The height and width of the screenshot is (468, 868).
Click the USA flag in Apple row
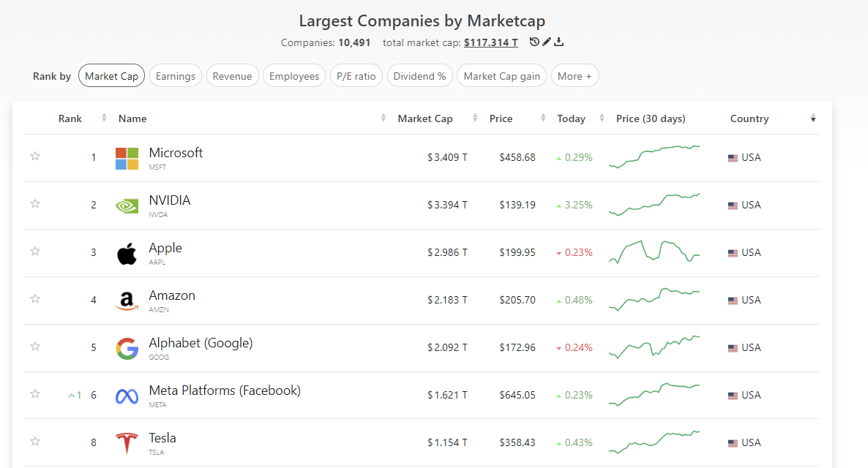(x=733, y=253)
